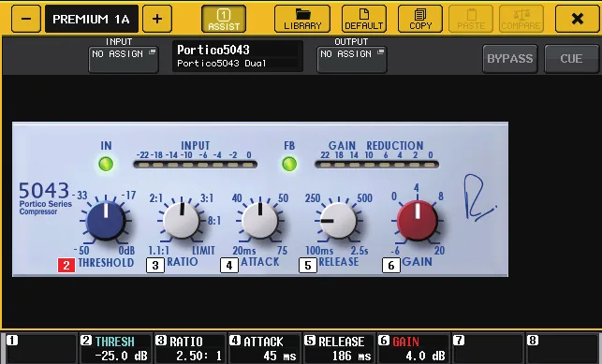Select the blue THRESHOLD knob
This screenshot has width=602, height=364.
pyautogui.click(x=106, y=222)
